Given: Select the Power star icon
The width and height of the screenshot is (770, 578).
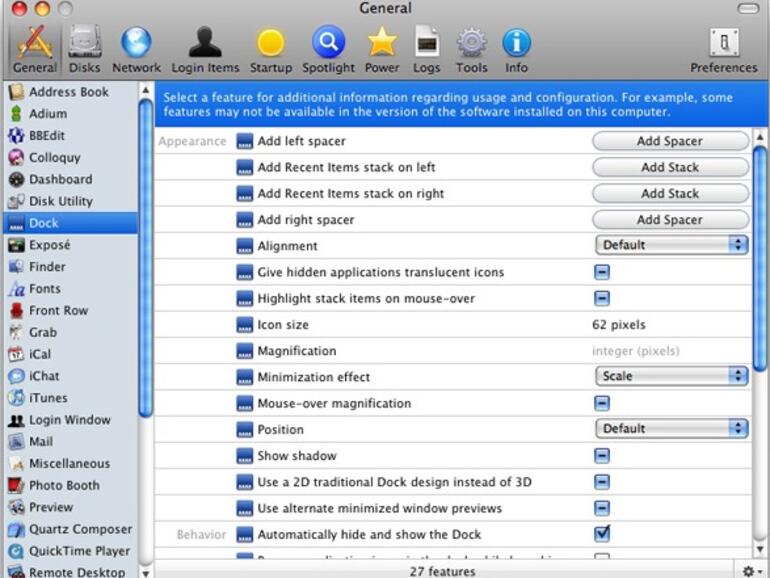Looking at the screenshot, I should (x=380, y=48).
